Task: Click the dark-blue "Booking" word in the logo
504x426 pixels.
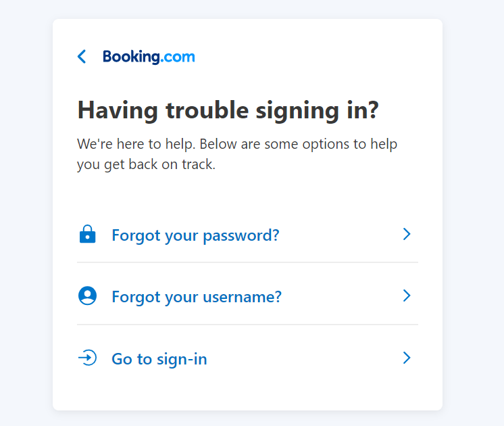Action: tap(132, 57)
